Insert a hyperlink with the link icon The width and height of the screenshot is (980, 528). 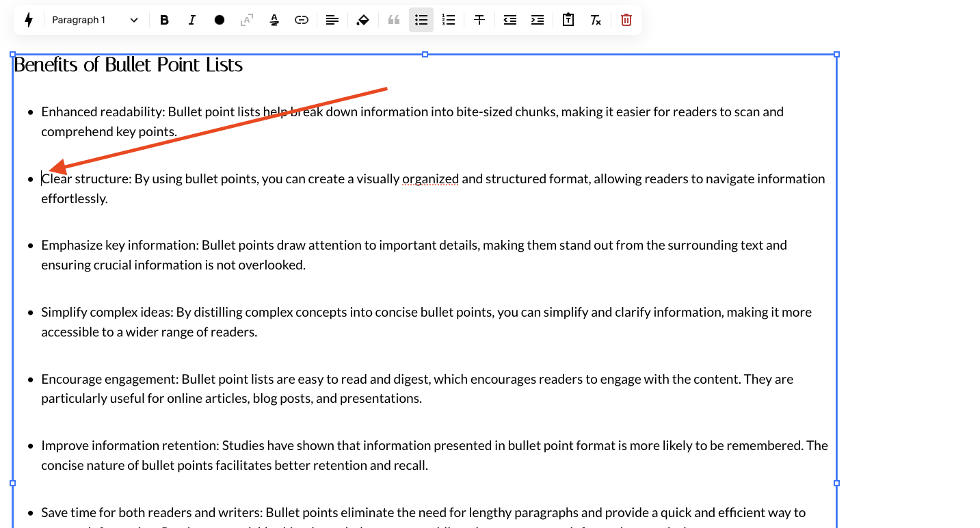tap(302, 20)
